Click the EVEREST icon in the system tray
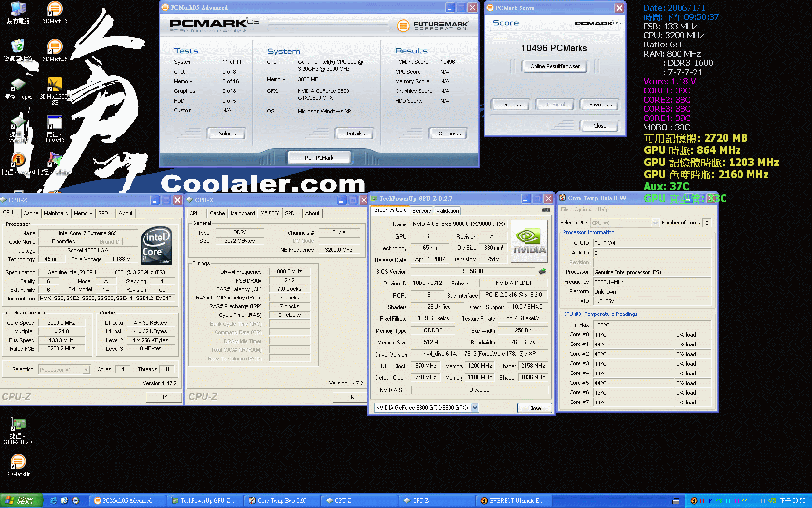 [694, 501]
